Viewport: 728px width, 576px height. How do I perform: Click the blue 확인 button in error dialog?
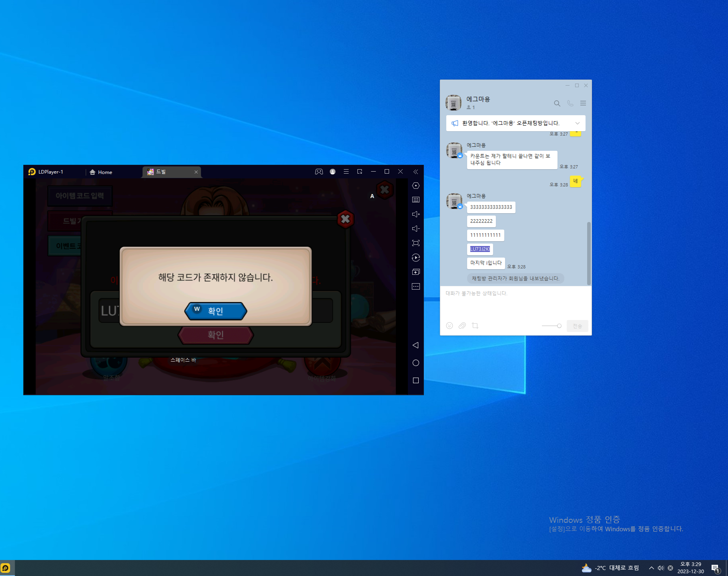click(216, 311)
